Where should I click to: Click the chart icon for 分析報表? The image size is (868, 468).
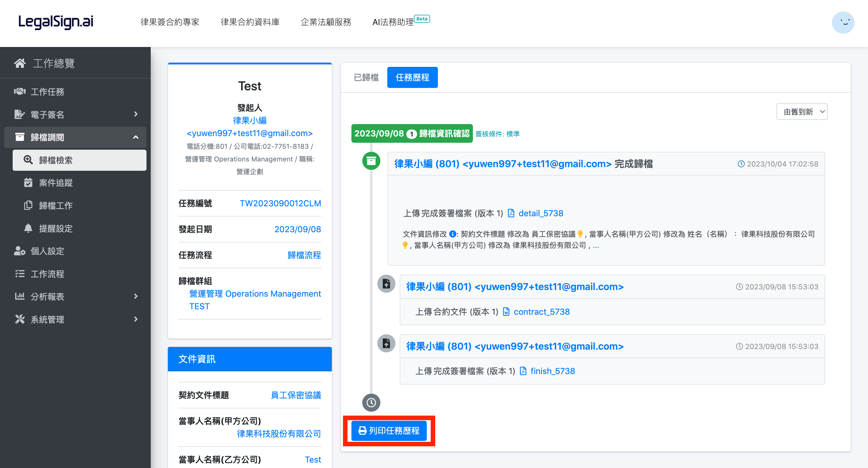point(20,296)
